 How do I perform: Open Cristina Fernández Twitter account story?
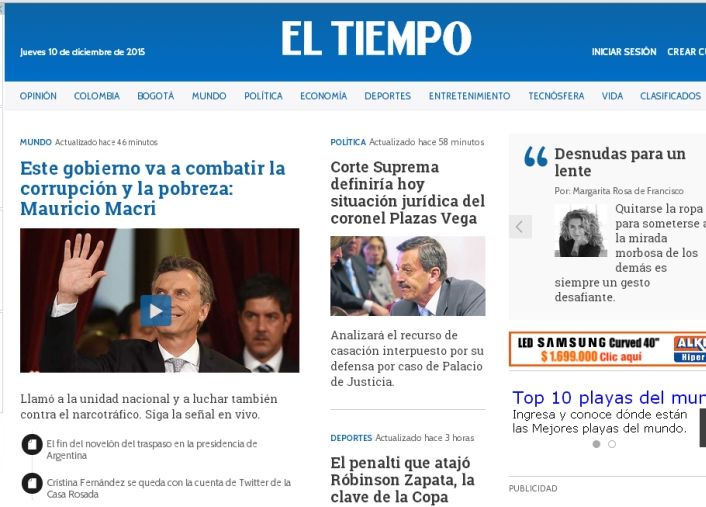[169, 488]
